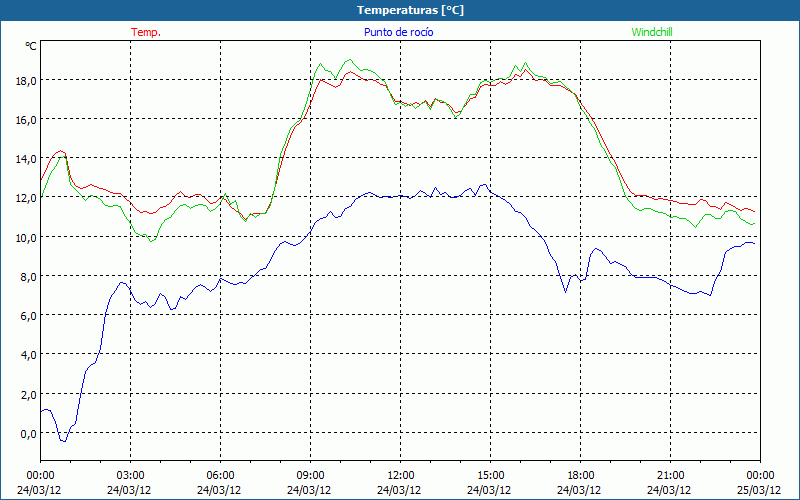Click the '15:00' time axis label
Image resolution: width=800 pixels, height=500 pixels.
(x=490, y=476)
